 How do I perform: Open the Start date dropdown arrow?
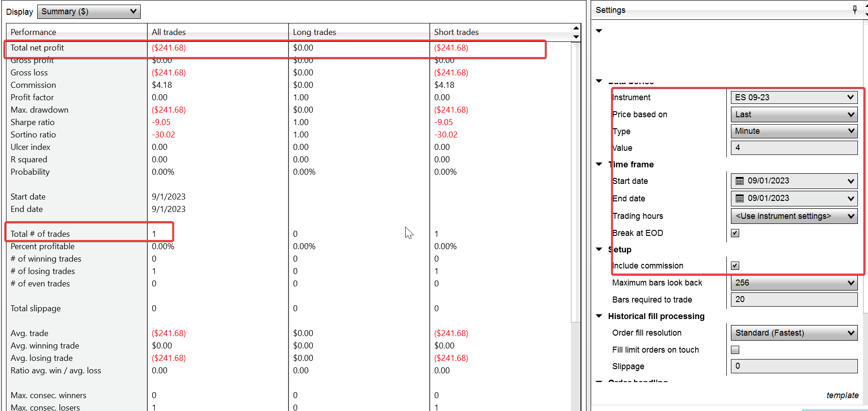point(851,181)
